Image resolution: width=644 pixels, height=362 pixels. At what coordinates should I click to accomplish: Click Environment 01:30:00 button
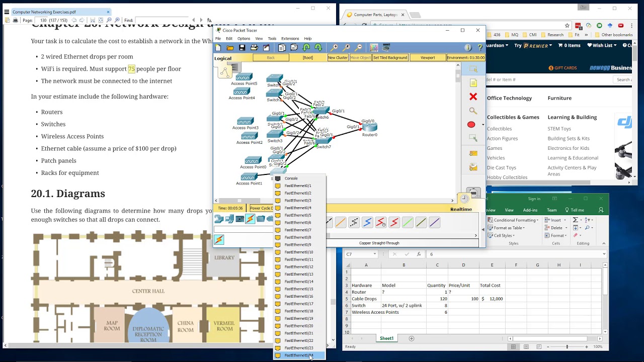tap(466, 58)
